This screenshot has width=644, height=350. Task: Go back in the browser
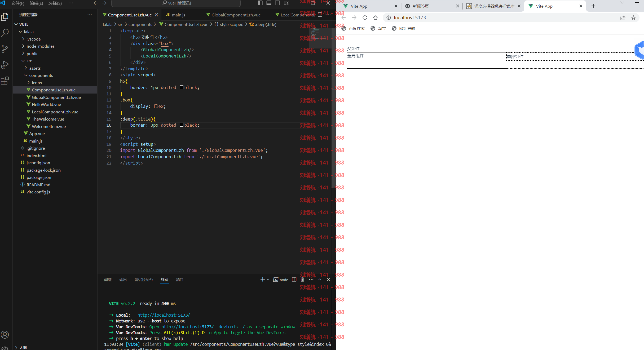pos(344,17)
